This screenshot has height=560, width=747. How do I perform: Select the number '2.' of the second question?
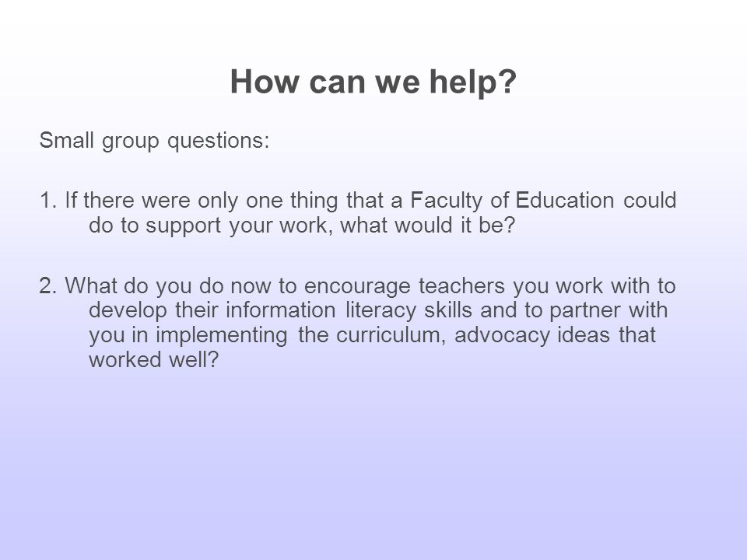coord(48,285)
